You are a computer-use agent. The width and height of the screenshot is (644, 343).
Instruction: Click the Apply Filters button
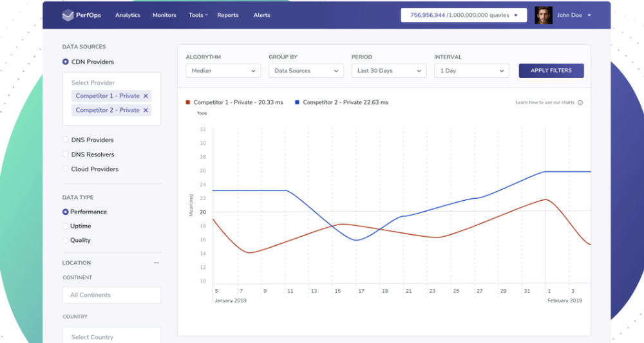551,71
